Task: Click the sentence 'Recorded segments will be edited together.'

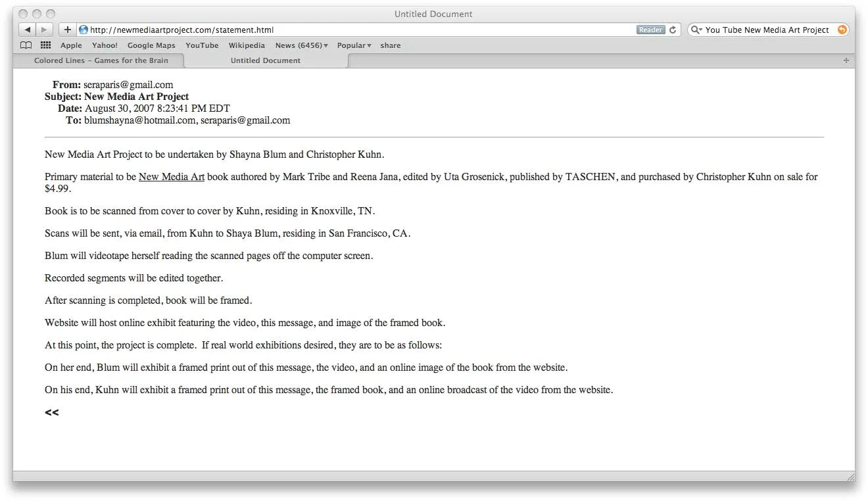Action: click(x=134, y=278)
